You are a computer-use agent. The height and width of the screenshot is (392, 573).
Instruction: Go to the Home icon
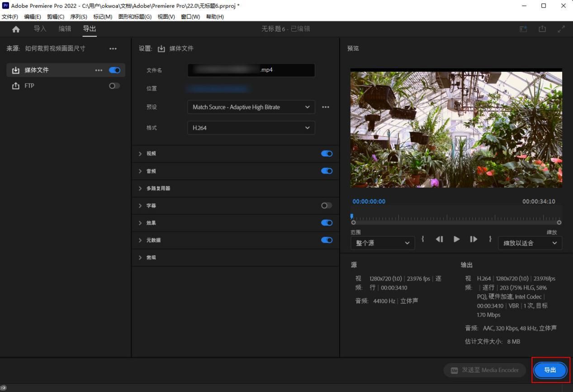click(x=16, y=29)
